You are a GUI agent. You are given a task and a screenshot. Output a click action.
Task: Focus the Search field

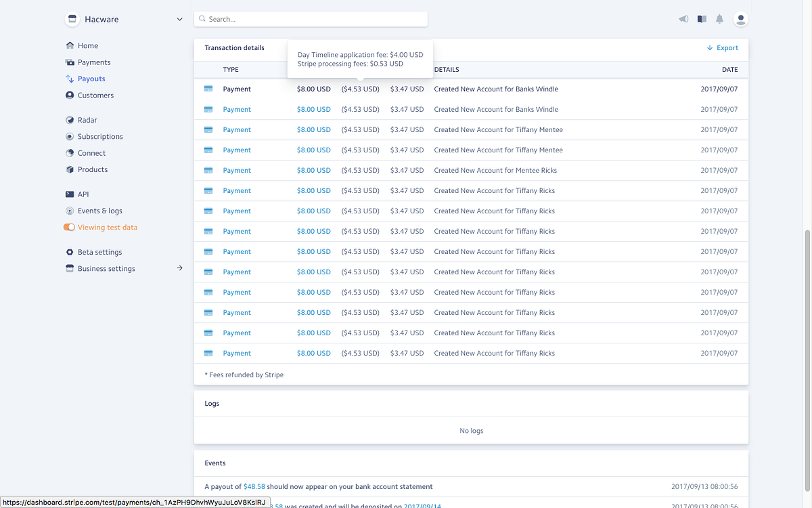click(311, 19)
